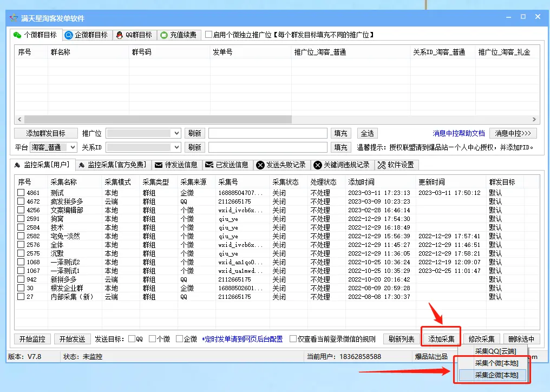Image resolution: width=550 pixels, height=392 pixels.
Task: Click the green icon on 充值续费 tab
Action: click(x=164, y=35)
